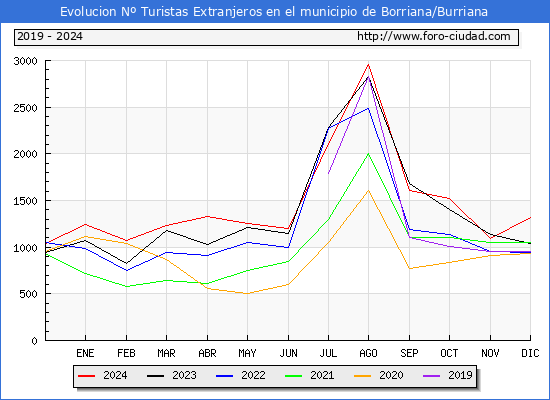Click the '2019 - 2024' date range label
The height and width of the screenshot is (400, 550).
click(x=50, y=36)
